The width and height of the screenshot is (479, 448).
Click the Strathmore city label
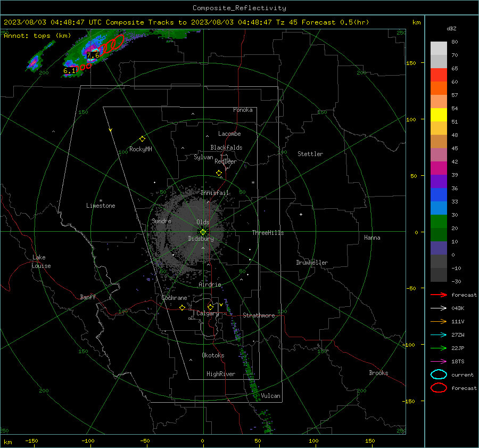pos(259,315)
